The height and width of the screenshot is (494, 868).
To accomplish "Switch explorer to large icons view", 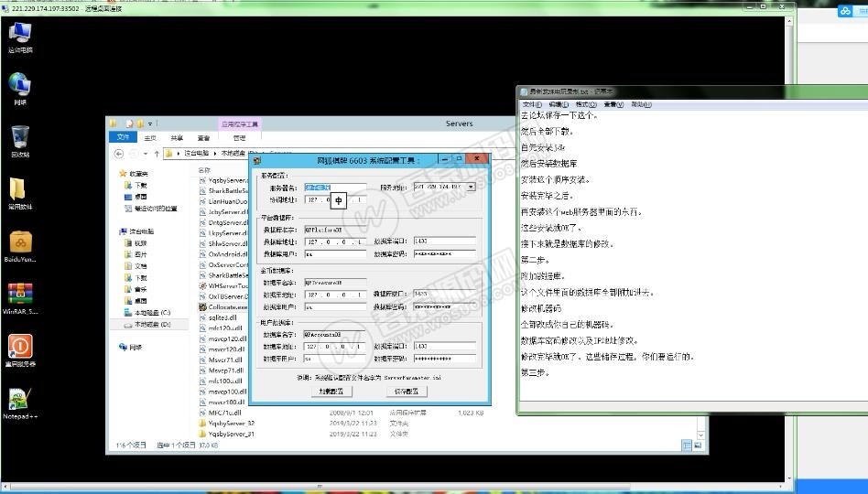I will pyautogui.click(x=698, y=446).
